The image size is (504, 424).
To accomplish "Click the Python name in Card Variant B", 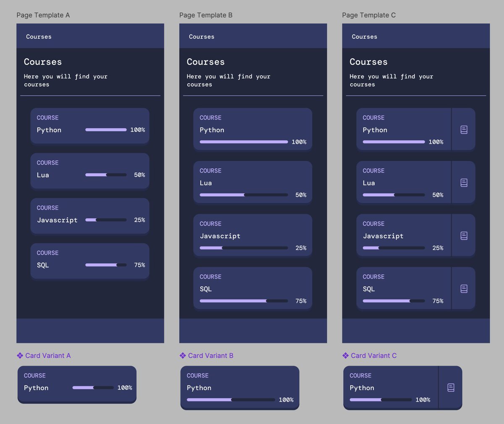I will 199,388.
